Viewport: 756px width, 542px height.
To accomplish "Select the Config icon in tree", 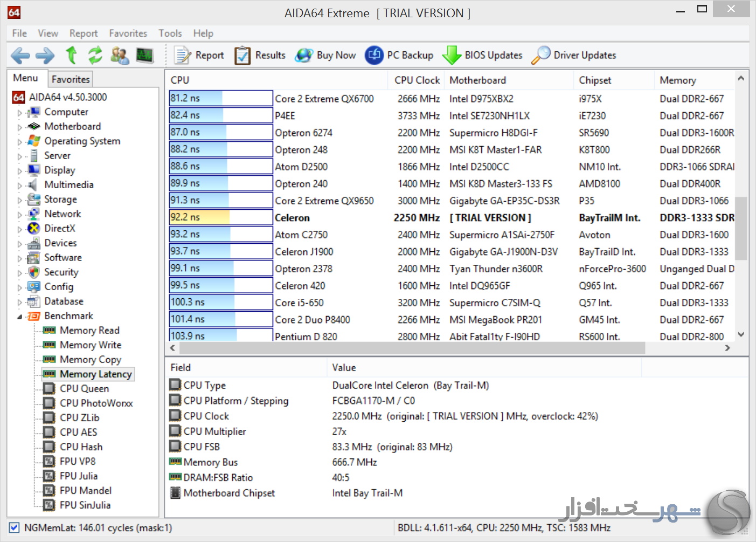I will coord(34,286).
